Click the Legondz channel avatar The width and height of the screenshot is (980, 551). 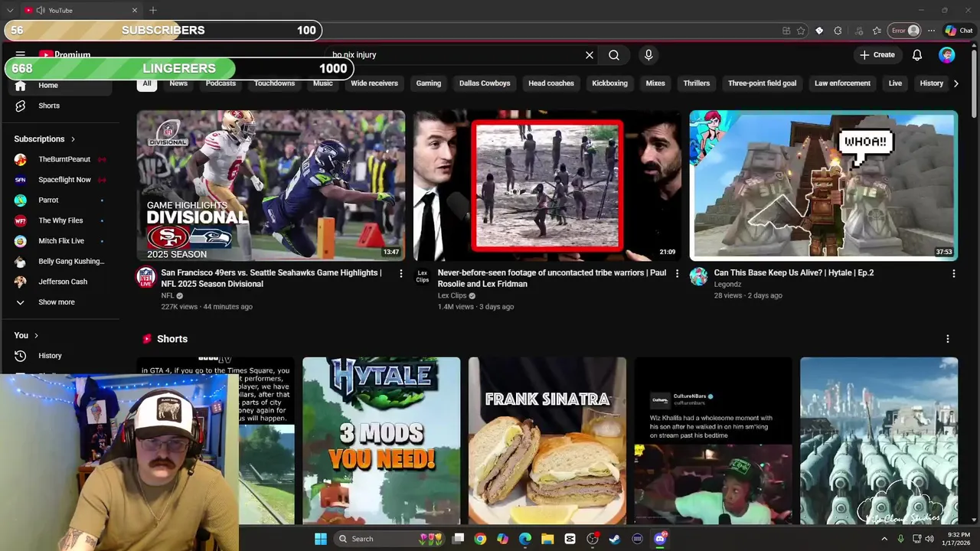tap(698, 277)
